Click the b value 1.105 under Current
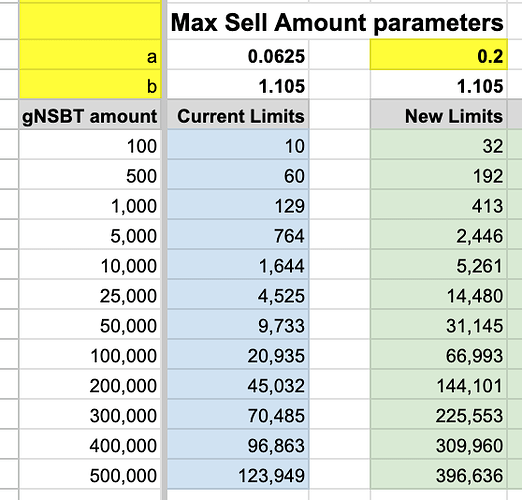Image resolution: width=522 pixels, height=500 pixels. click(x=238, y=84)
